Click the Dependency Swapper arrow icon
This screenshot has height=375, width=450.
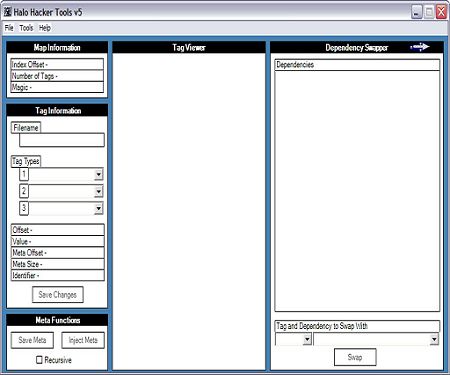[x=420, y=47]
